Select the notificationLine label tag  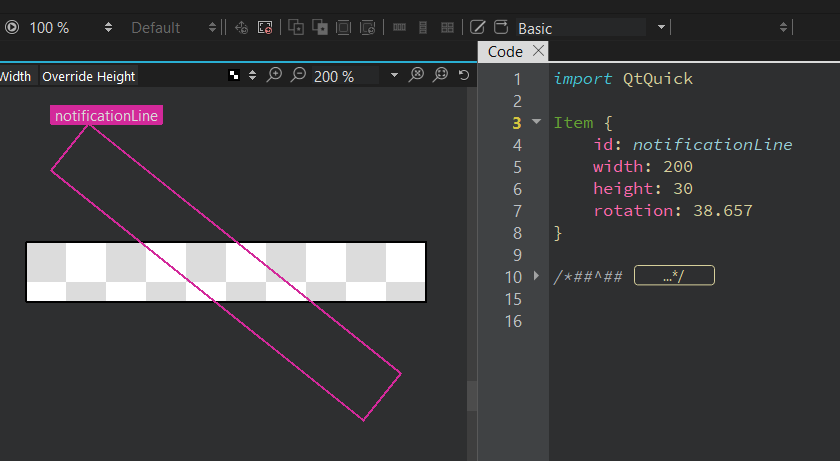click(x=106, y=116)
